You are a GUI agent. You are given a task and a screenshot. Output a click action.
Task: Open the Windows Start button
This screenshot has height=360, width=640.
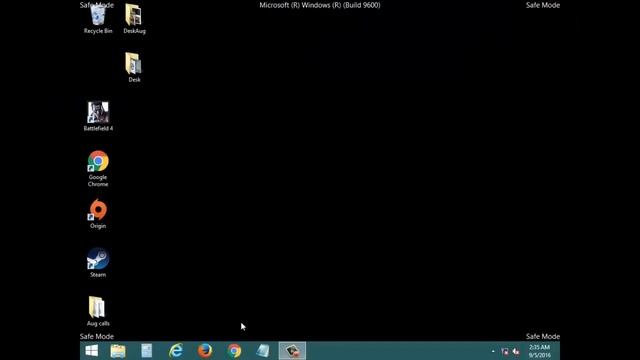coord(92,351)
